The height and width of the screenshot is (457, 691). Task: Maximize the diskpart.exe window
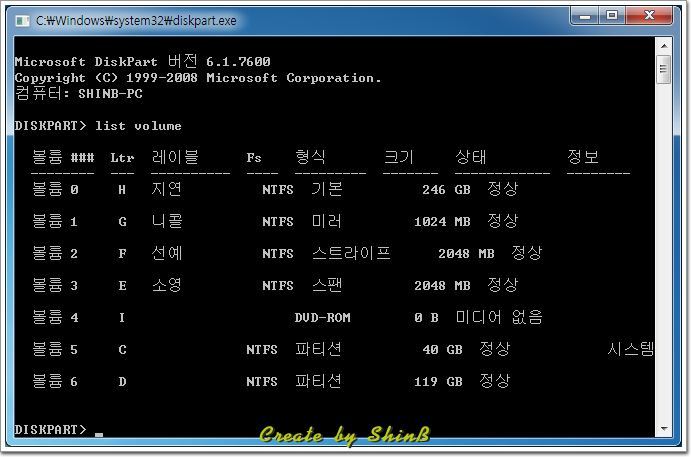click(612, 16)
